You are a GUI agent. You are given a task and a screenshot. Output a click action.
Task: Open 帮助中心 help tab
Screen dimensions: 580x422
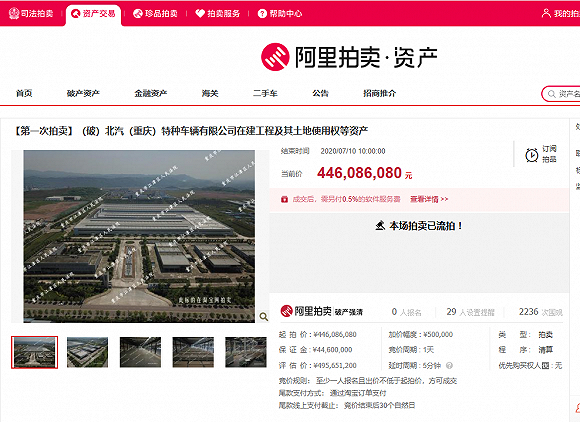[x=280, y=14]
